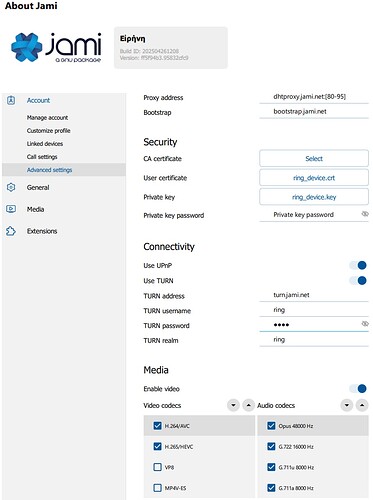Show the TURN password with the eye icon
The image size is (373, 500).
[x=365, y=324]
